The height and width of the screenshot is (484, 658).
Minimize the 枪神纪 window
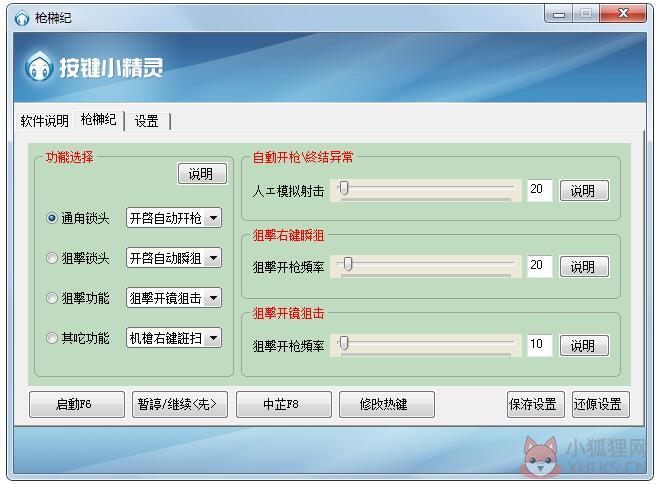(x=558, y=14)
